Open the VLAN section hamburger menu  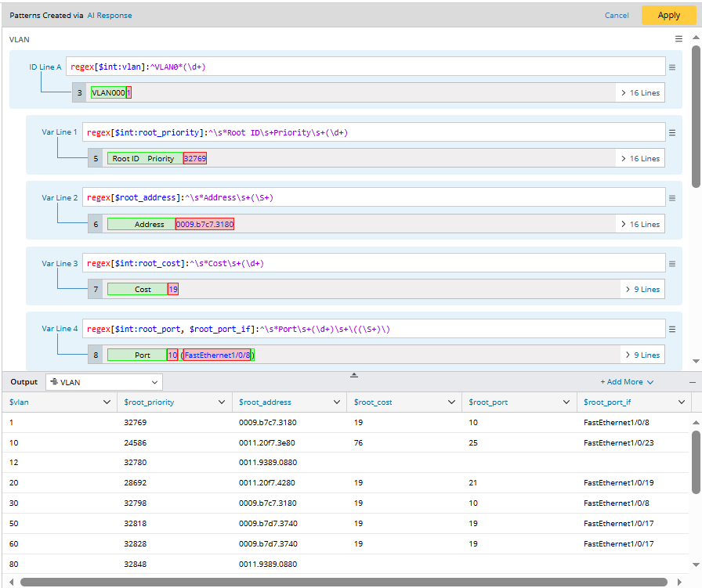point(679,39)
